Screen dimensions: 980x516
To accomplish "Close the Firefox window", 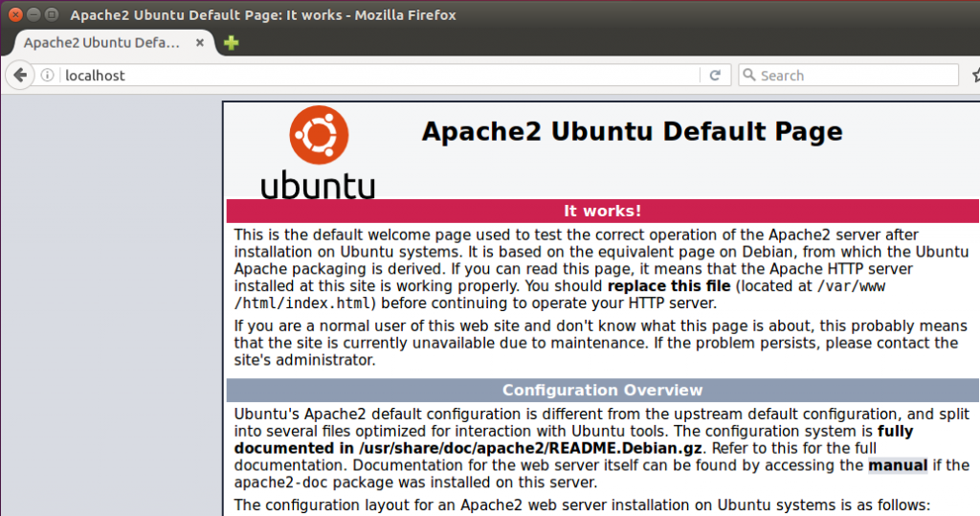I will 14,14.
